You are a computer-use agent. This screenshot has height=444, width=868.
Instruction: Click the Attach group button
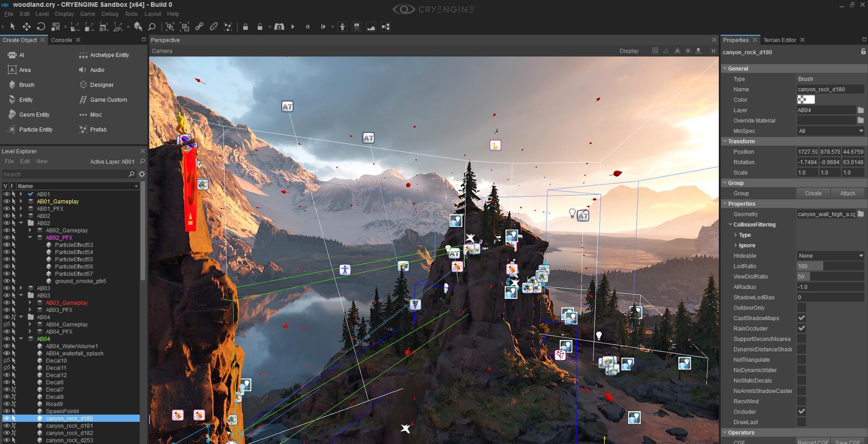click(848, 194)
